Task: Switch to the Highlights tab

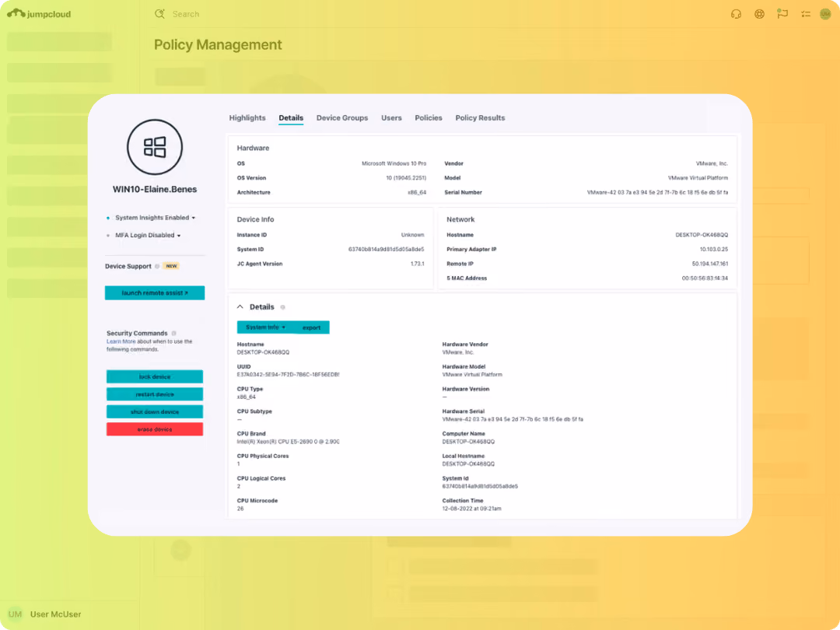Action: pos(247,118)
